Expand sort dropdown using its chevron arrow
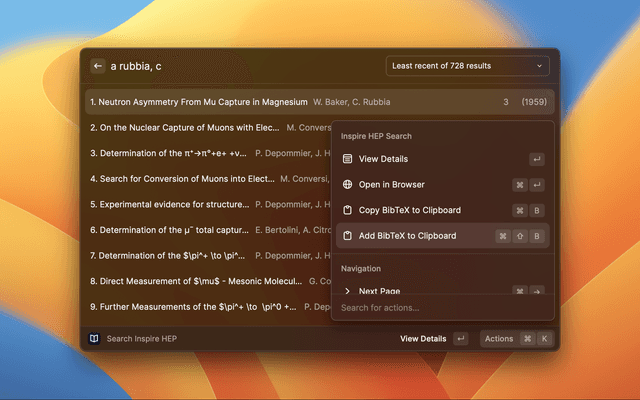640x400 pixels. pos(540,66)
